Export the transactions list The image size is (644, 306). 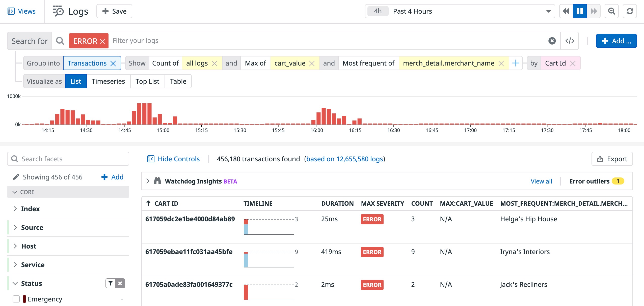pyautogui.click(x=612, y=159)
